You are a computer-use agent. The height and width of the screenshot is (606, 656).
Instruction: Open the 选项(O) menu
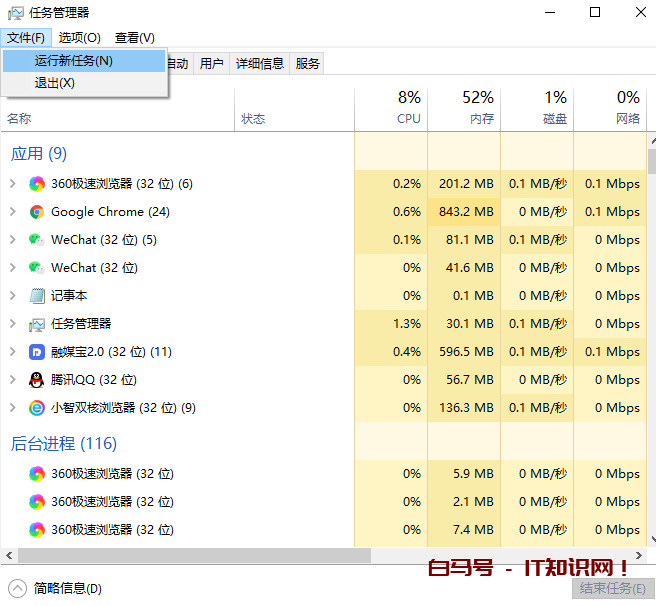click(x=79, y=38)
